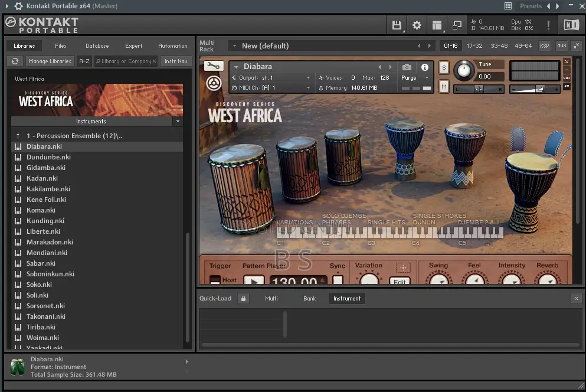
Task: Go to next instrument for Diabara
Action: (391, 67)
